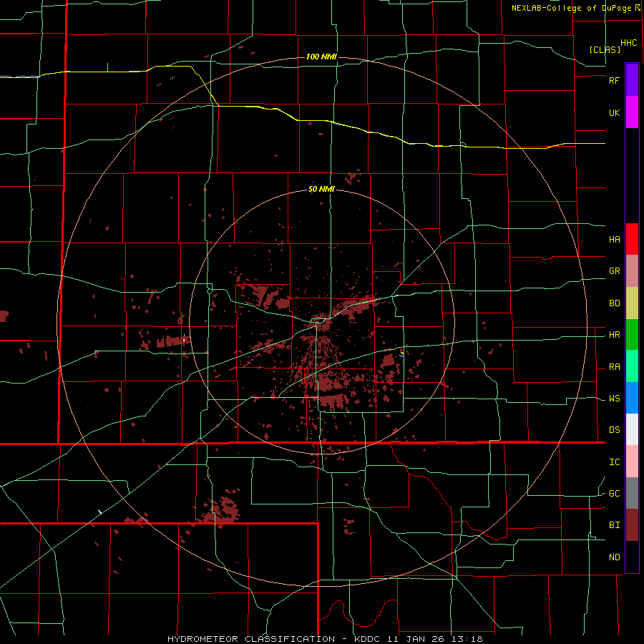This screenshot has width=644, height=644.
Task: Click the IC legend label
Action: coord(614,462)
